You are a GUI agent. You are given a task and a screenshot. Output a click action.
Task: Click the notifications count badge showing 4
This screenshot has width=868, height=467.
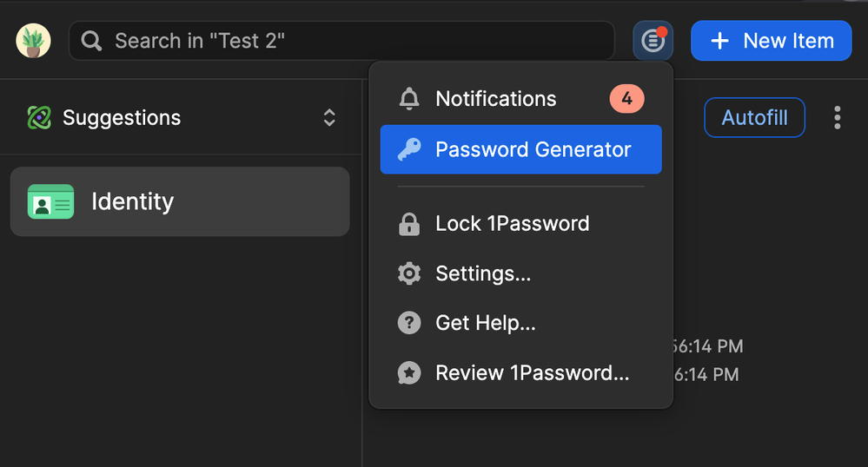tap(626, 99)
